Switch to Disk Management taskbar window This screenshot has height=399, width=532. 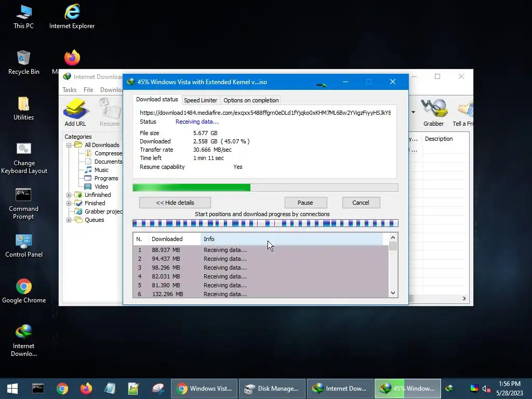tap(272, 389)
